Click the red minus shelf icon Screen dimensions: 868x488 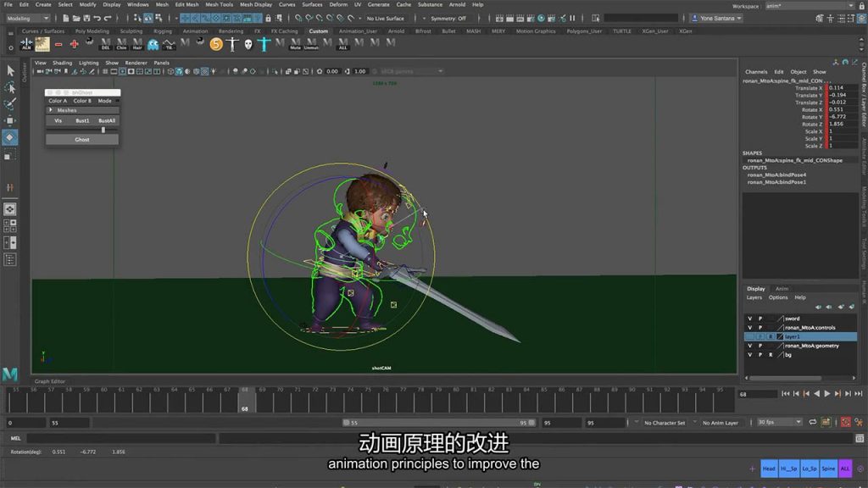coord(58,44)
